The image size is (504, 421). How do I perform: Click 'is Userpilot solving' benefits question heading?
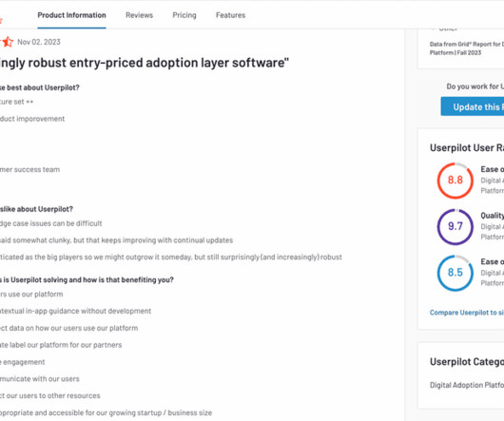87,279
